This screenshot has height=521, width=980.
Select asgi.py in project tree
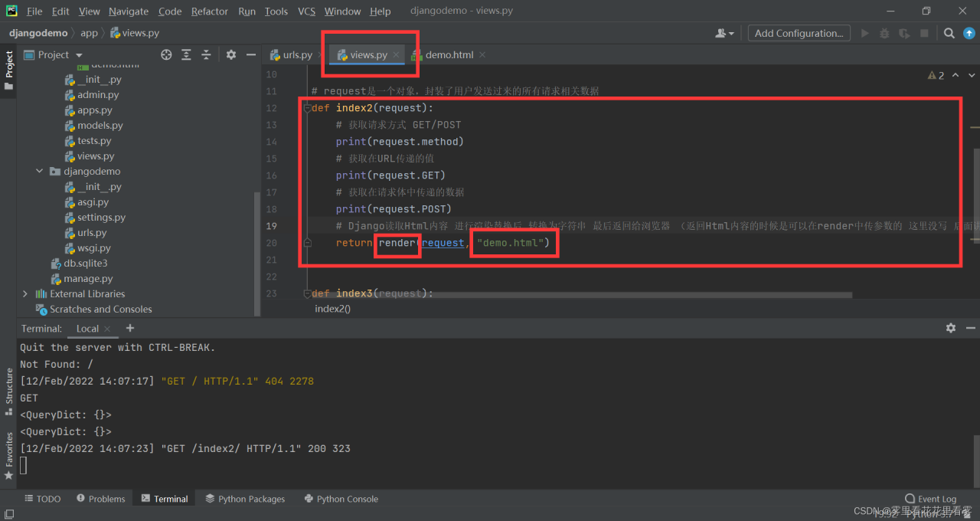93,202
